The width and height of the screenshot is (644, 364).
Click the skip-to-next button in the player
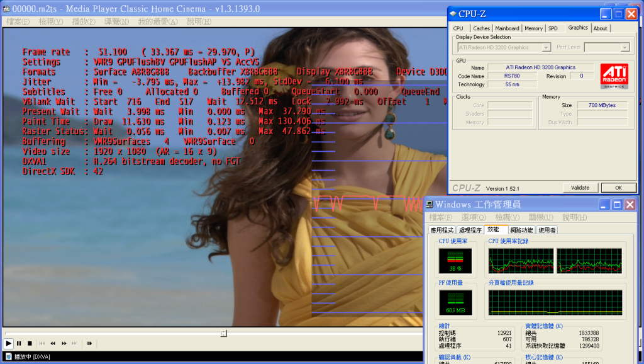click(x=75, y=343)
